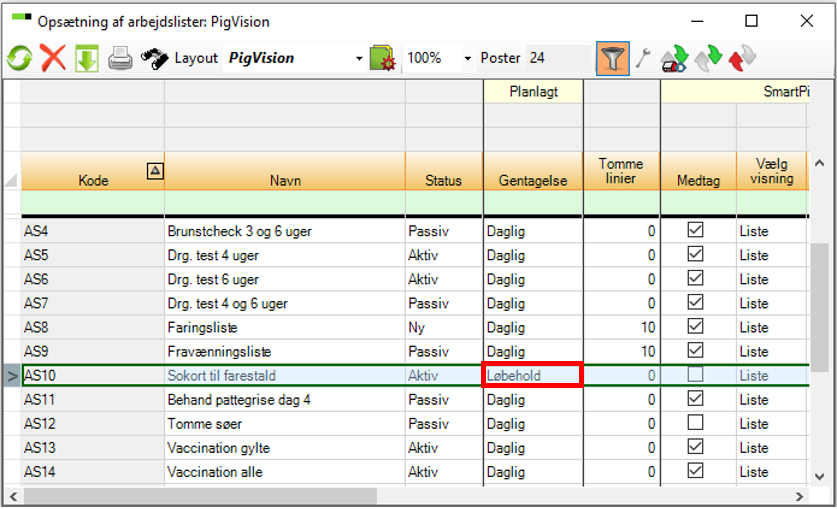
Task: Uncheck Medtag checkbox for AS4 row
Action: 695,230
